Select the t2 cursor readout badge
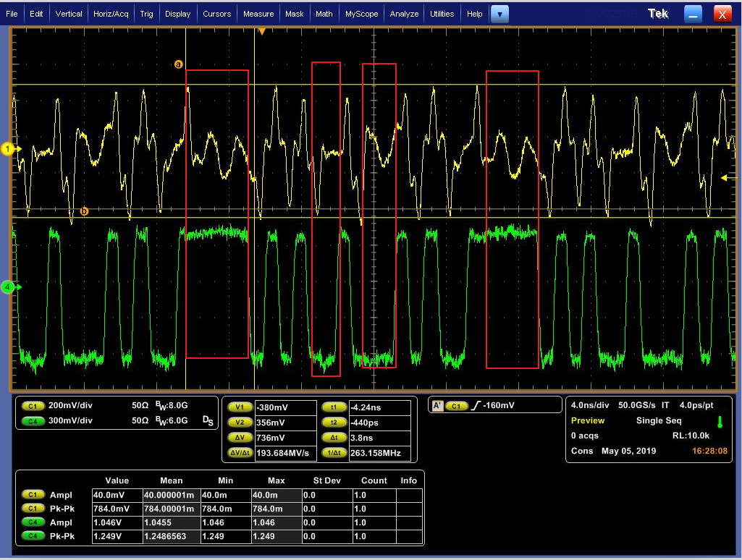This screenshot has width=742, height=560. click(x=333, y=423)
